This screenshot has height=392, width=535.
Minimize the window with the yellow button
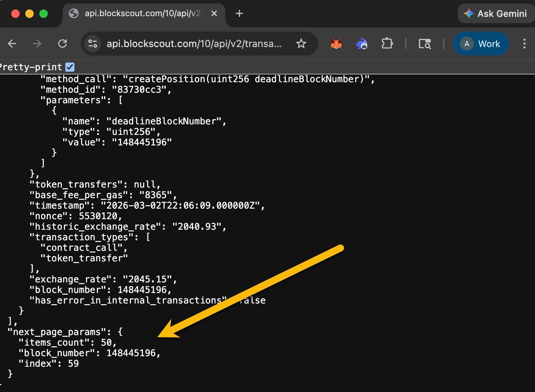point(29,14)
